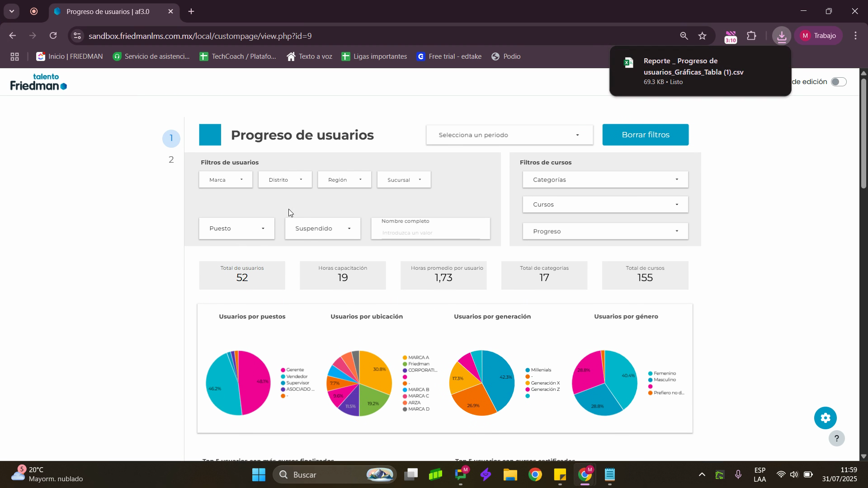
Task: Select the Progreso de usuarios browser tab
Action: click(108, 12)
